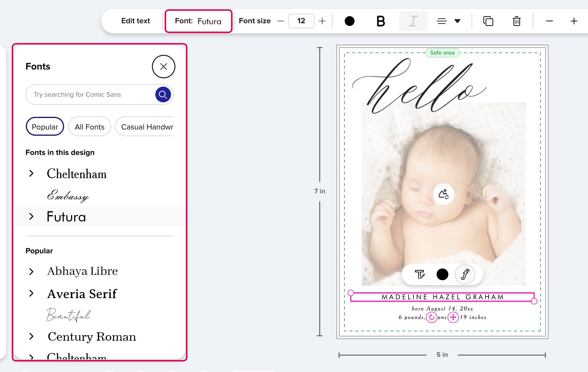Image resolution: width=588 pixels, height=372 pixels.
Task: Choose the Beautiful script font
Action: (x=69, y=315)
